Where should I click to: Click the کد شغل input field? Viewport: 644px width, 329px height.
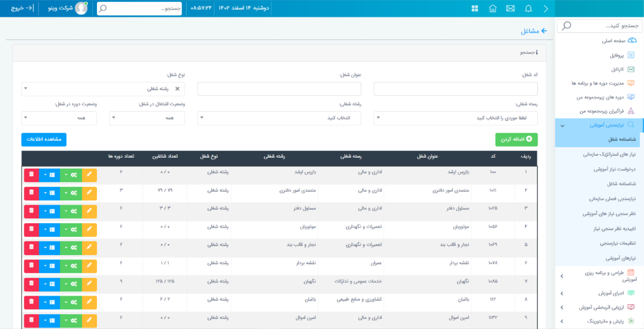pyautogui.click(x=456, y=89)
